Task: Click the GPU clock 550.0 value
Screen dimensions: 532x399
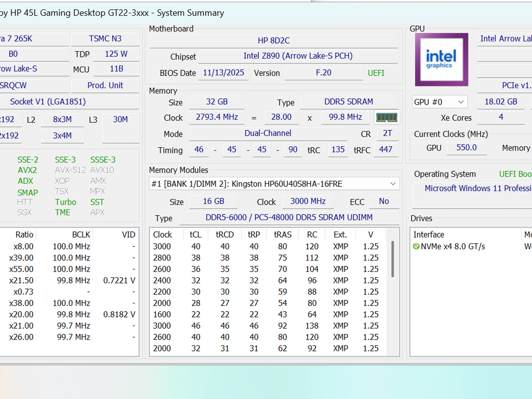Action: [x=467, y=148]
